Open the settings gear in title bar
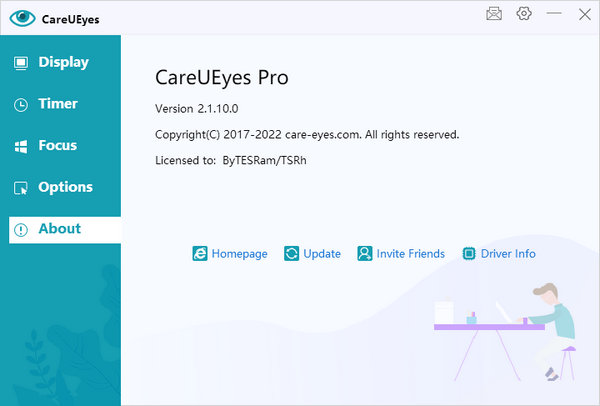This screenshot has width=600, height=406. click(524, 14)
